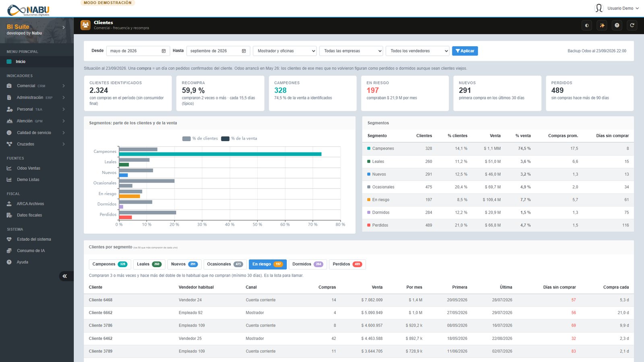Image resolution: width=644 pixels, height=362 pixels.
Task: Collapse the sidebar with the double-chevron button
Action: tap(65, 276)
